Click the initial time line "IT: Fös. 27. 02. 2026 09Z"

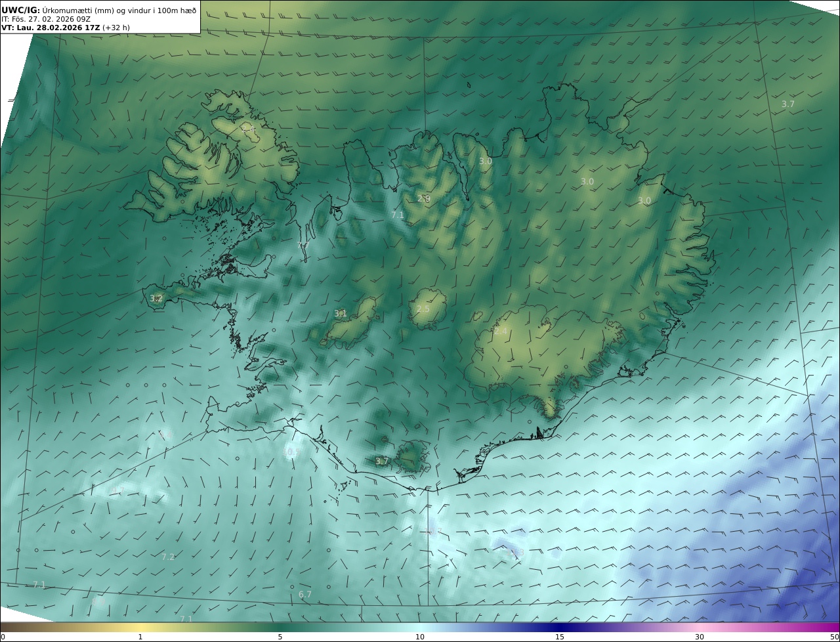(x=46, y=19)
